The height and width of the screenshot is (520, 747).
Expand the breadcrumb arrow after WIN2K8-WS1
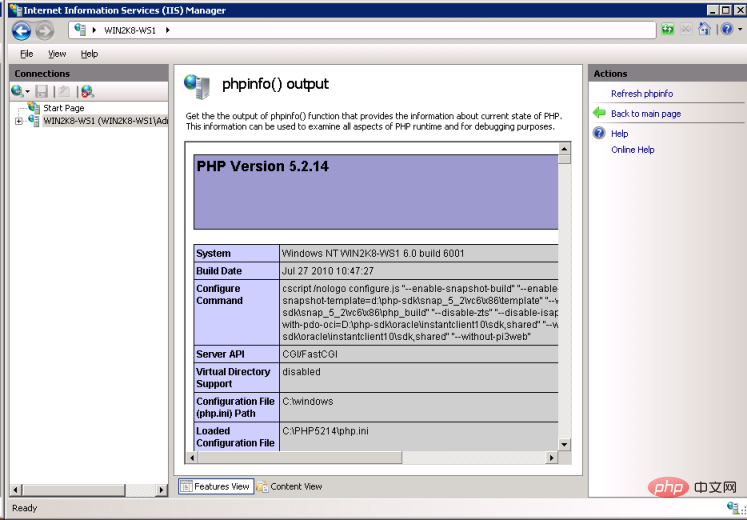point(167,30)
